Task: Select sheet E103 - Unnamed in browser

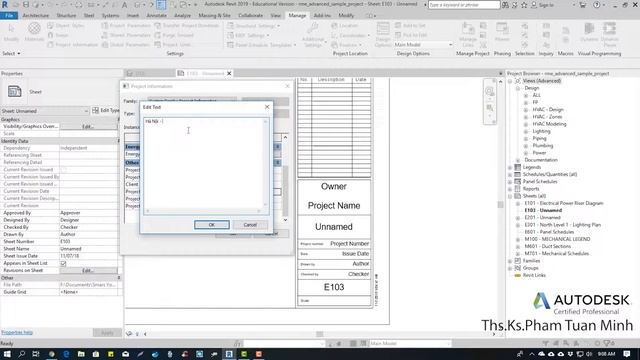Action: (x=543, y=211)
